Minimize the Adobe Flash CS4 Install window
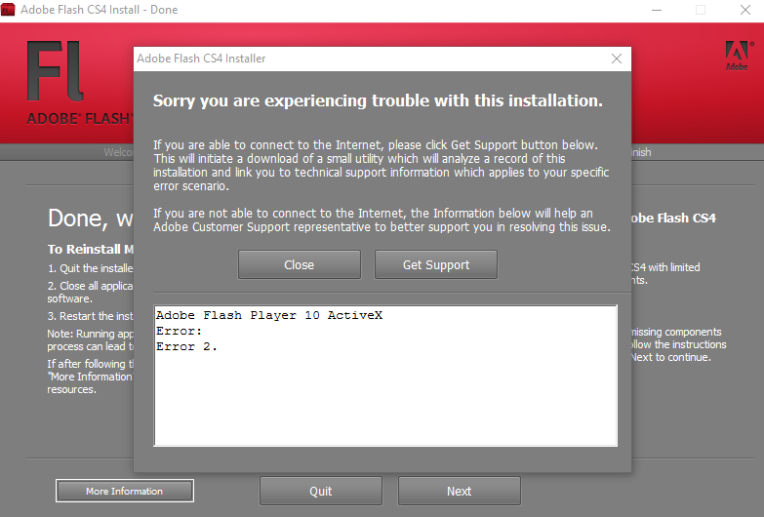 click(656, 10)
